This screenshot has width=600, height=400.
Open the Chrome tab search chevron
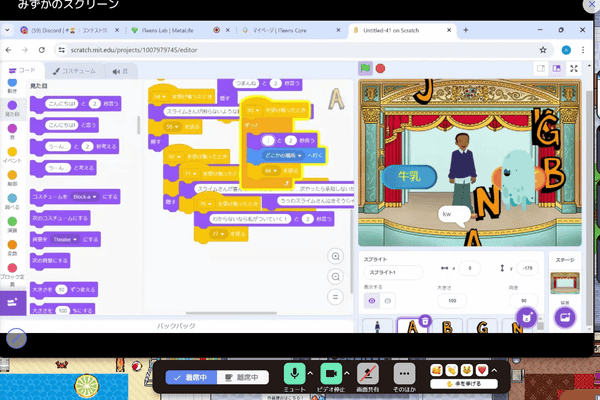[7, 30]
